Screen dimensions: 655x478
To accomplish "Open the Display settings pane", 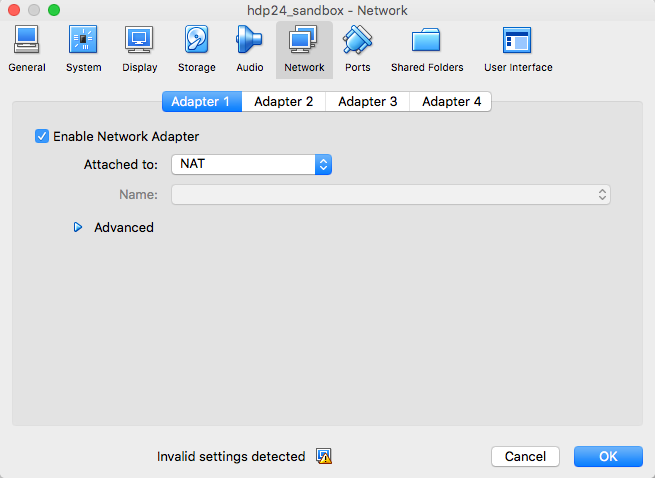I will coord(140,49).
